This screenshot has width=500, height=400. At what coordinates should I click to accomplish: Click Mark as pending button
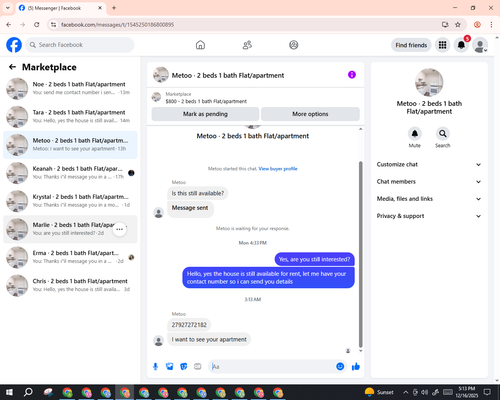click(x=205, y=114)
